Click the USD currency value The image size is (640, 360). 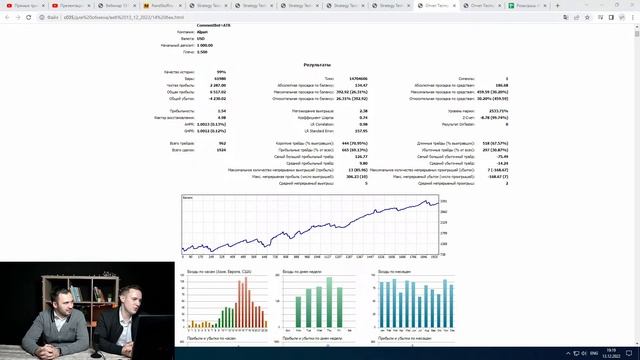(x=201, y=39)
